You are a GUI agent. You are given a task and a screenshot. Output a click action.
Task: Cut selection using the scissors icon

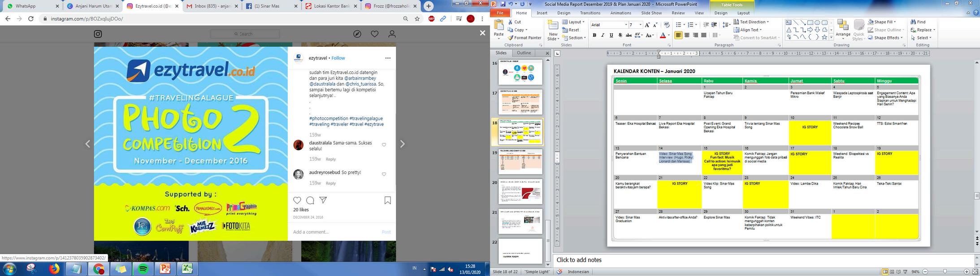click(x=515, y=22)
